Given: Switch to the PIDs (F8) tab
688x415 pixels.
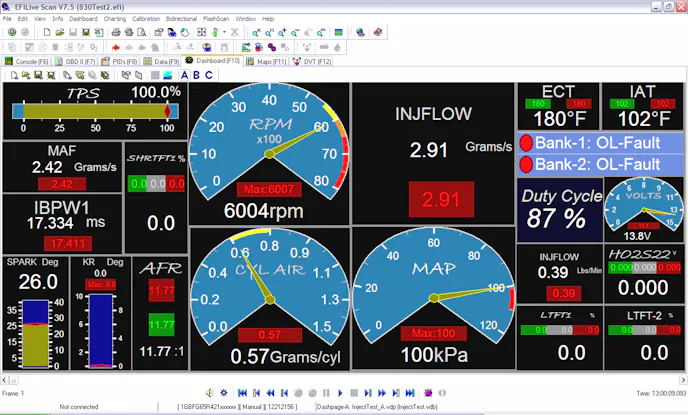Looking at the screenshot, I should [x=120, y=61].
